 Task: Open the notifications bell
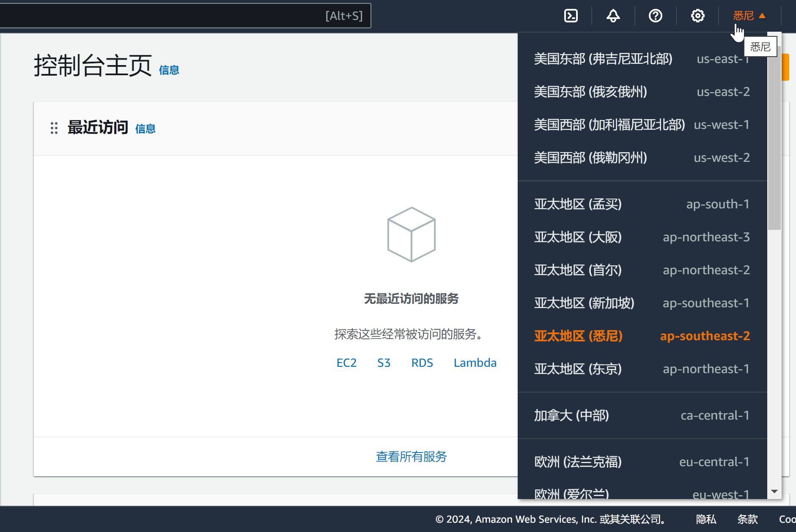tap(613, 16)
